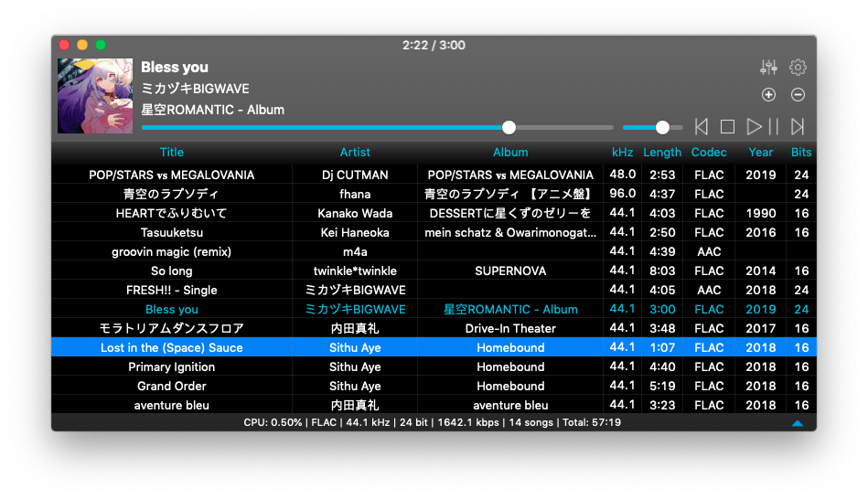Viewport: 868px width, 499px height.
Task: Open the equalizer sliders icon
Action: tap(768, 67)
